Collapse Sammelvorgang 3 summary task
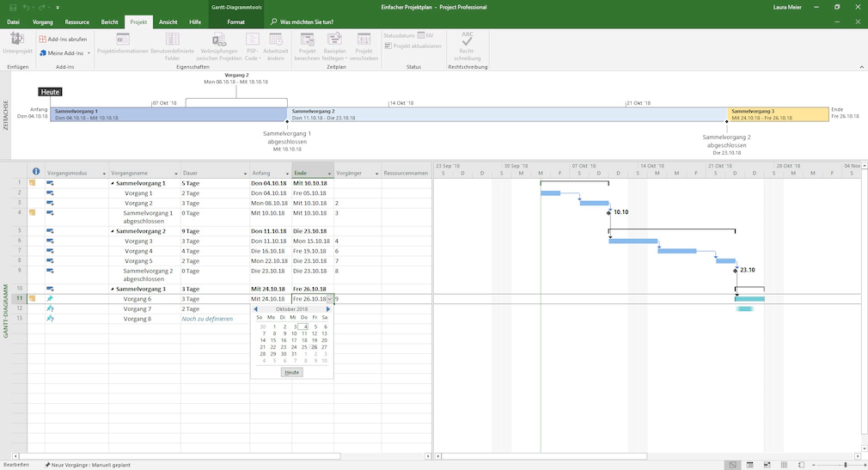Screen dimensions: 868x470 pyautogui.click(x=113, y=289)
